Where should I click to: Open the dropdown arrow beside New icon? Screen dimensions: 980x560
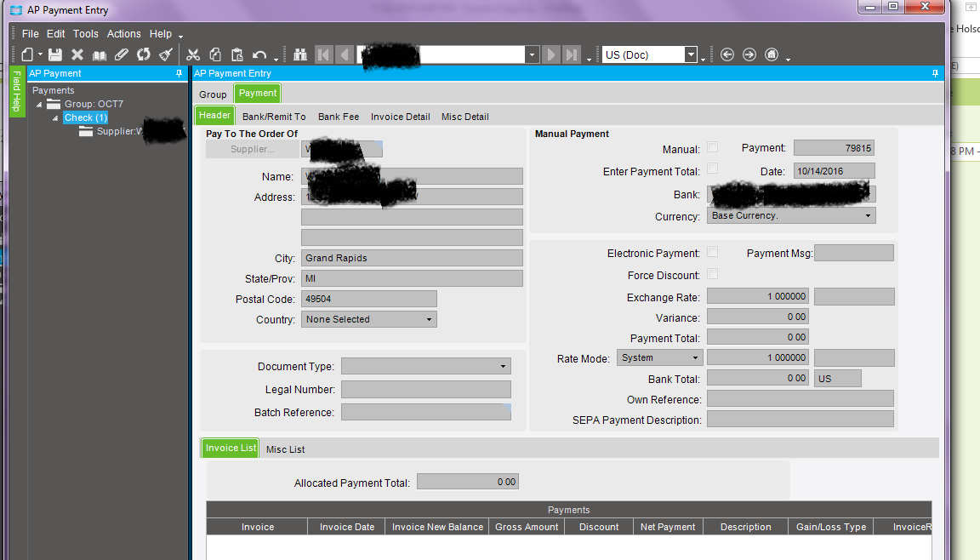[40, 55]
